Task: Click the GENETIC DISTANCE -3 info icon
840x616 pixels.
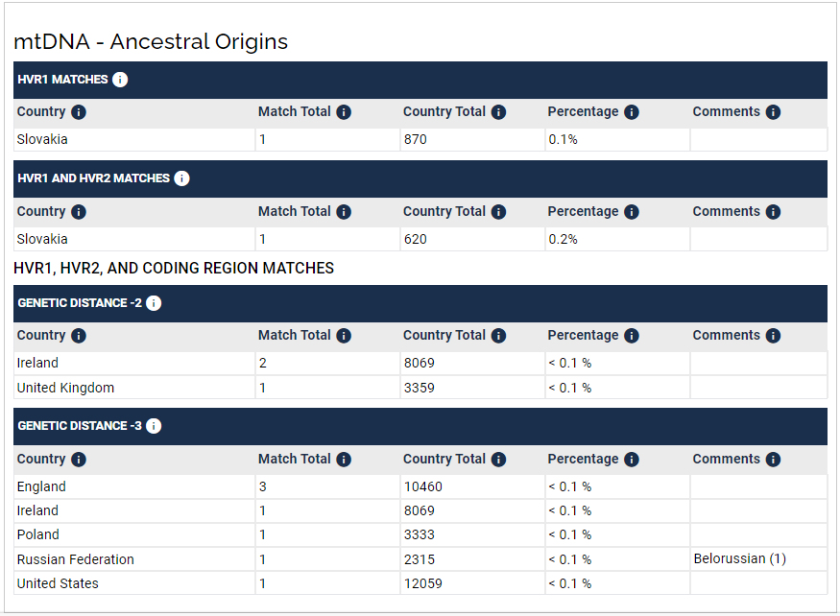Action: [154, 425]
